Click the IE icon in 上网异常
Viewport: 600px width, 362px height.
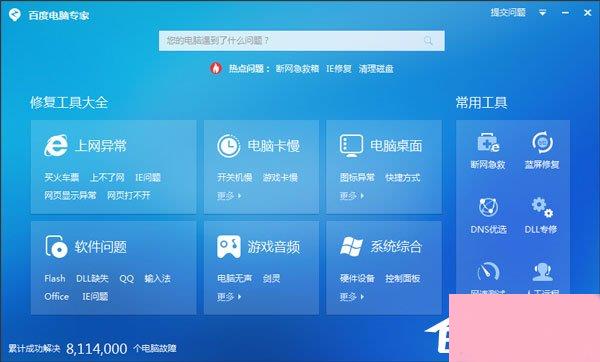point(56,145)
